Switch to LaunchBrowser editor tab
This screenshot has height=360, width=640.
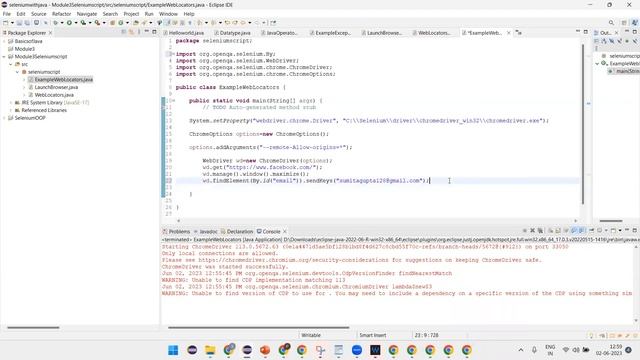click(x=381, y=33)
